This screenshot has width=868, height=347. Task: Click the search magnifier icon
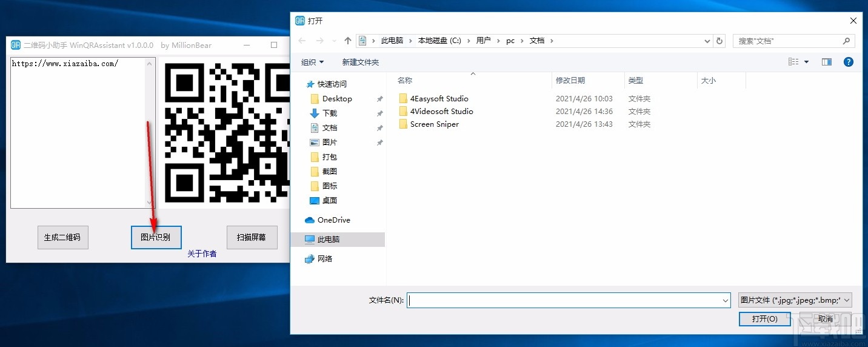(847, 41)
